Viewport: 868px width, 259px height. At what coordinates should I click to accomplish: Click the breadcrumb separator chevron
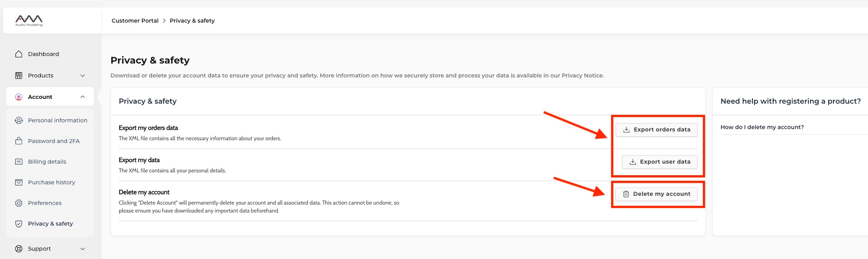[164, 21]
